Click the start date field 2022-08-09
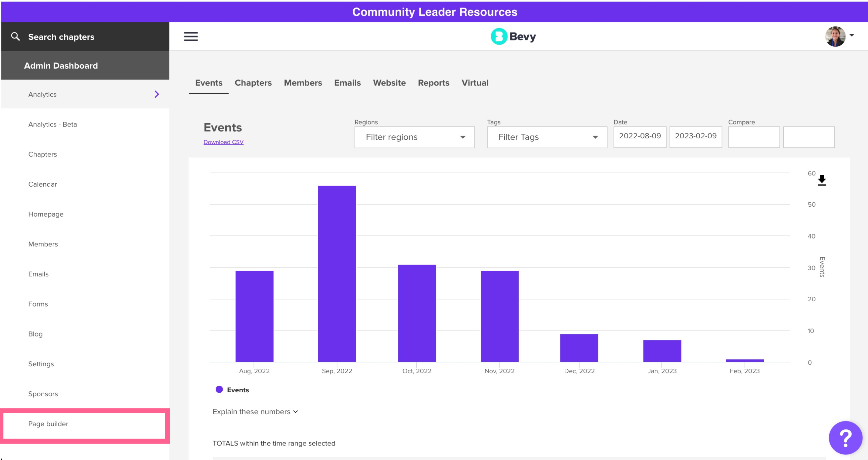 click(640, 137)
